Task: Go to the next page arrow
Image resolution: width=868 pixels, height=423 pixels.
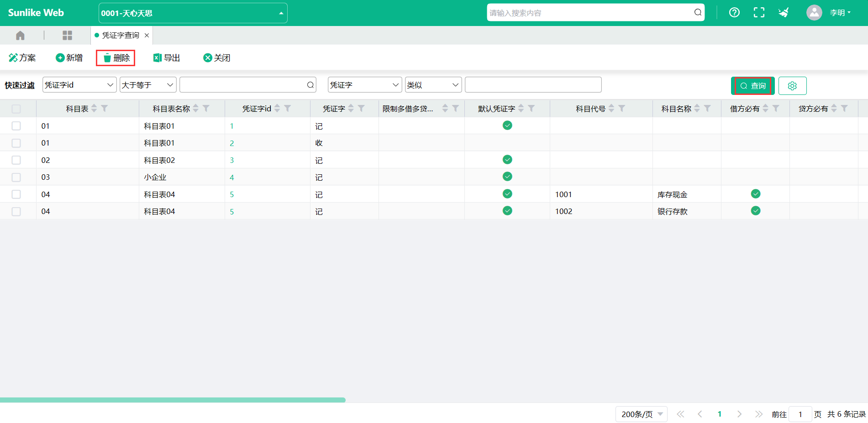Action: (739, 414)
